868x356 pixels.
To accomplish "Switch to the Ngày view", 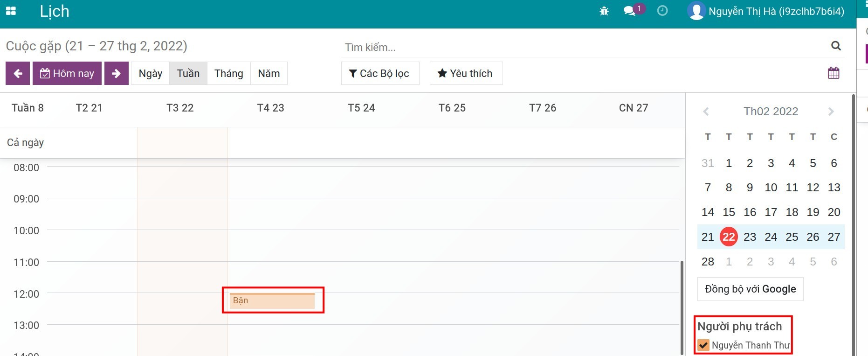I will pyautogui.click(x=150, y=73).
